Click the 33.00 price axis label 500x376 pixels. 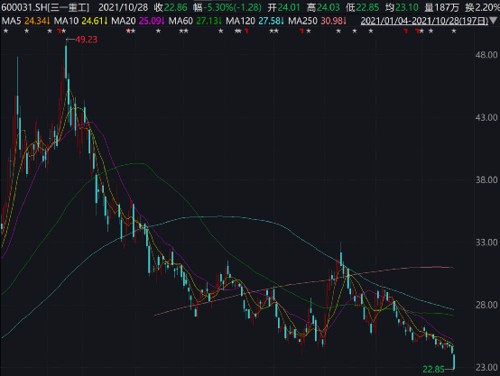[x=486, y=242]
